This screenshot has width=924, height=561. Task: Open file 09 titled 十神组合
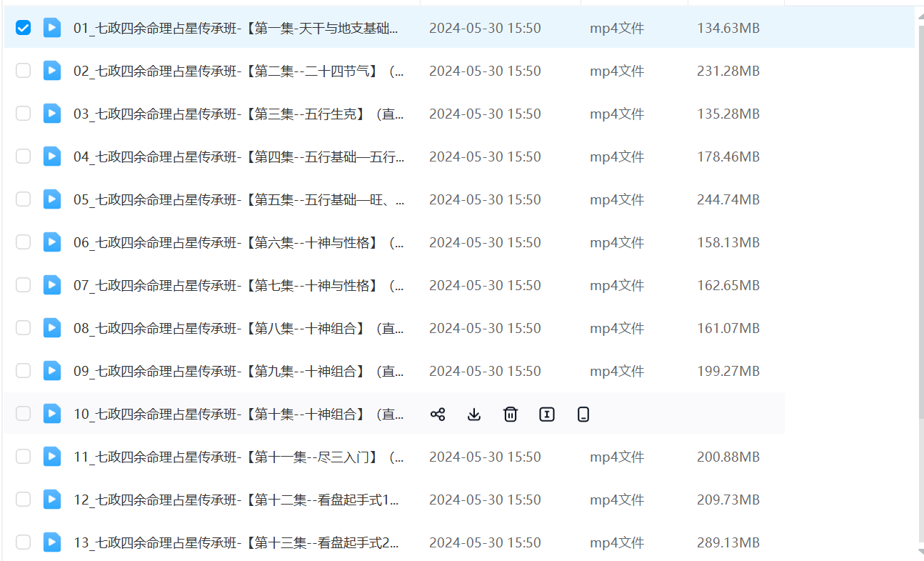(x=238, y=371)
